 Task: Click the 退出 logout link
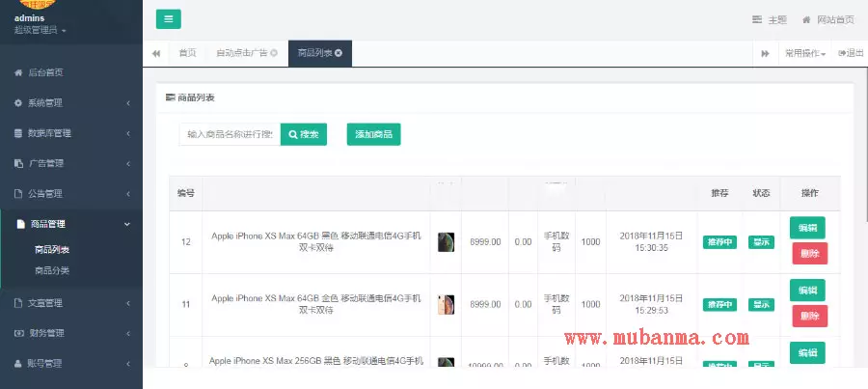[x=851, y=53]
